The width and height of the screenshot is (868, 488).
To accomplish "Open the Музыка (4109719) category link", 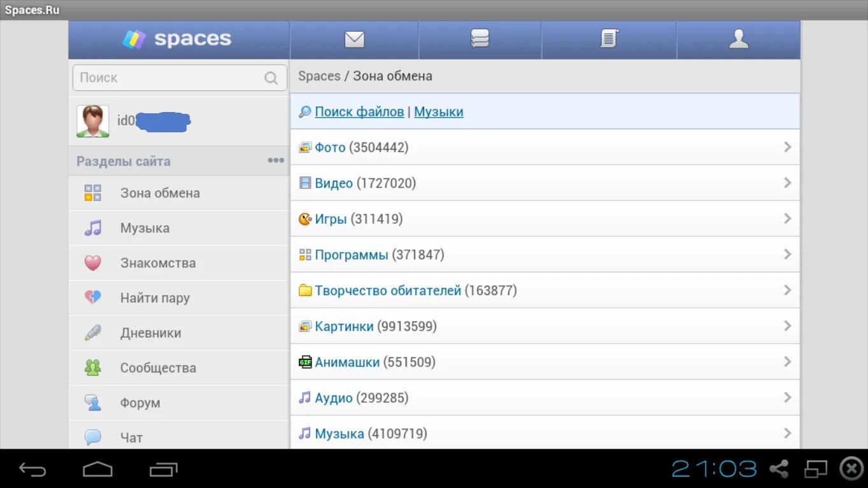I will click(371, 434).
